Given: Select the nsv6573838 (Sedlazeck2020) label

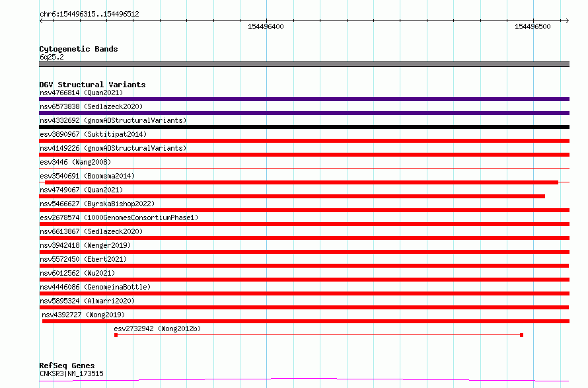Looking at the screenshot, I should click(91, 106).
